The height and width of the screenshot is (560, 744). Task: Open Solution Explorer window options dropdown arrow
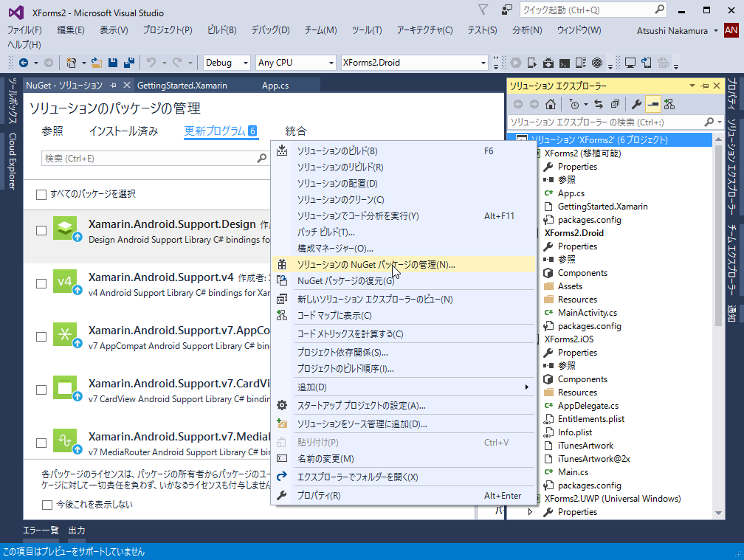(692, 86)
